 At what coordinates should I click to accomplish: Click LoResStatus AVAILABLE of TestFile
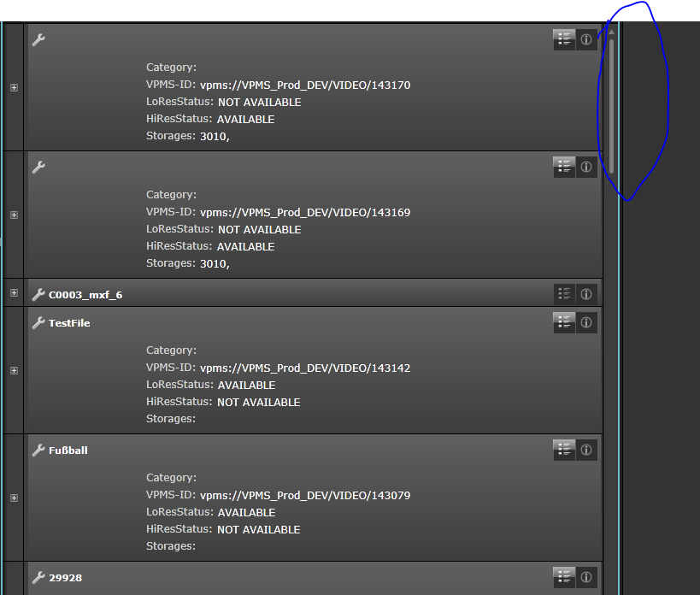point(246,385)
